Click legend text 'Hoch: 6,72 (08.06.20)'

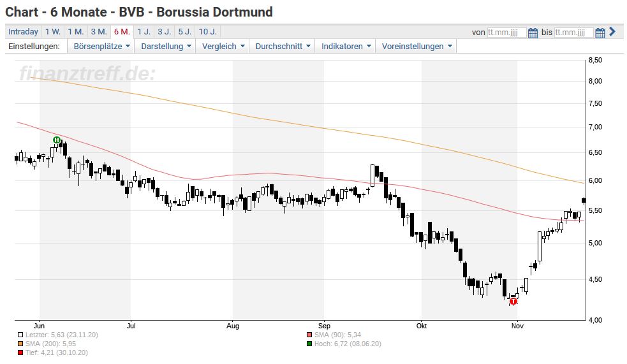(348, 344)
